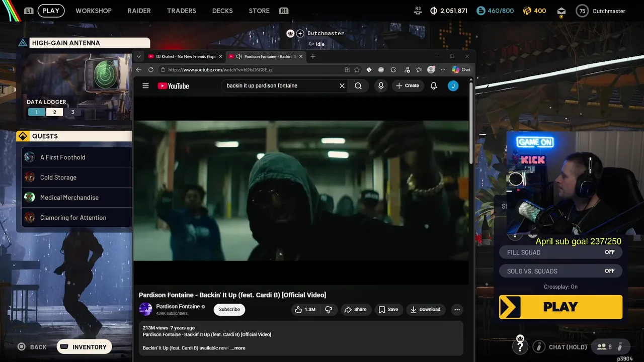This screenshot has width=644, height=362.
Task: Open the Store menu
Action: (259, 11)
